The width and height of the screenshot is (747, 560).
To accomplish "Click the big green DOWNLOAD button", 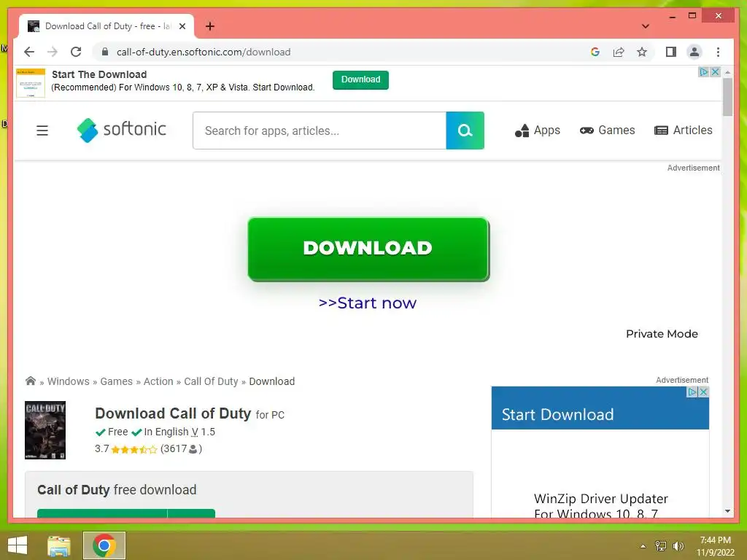I will 368,249.
